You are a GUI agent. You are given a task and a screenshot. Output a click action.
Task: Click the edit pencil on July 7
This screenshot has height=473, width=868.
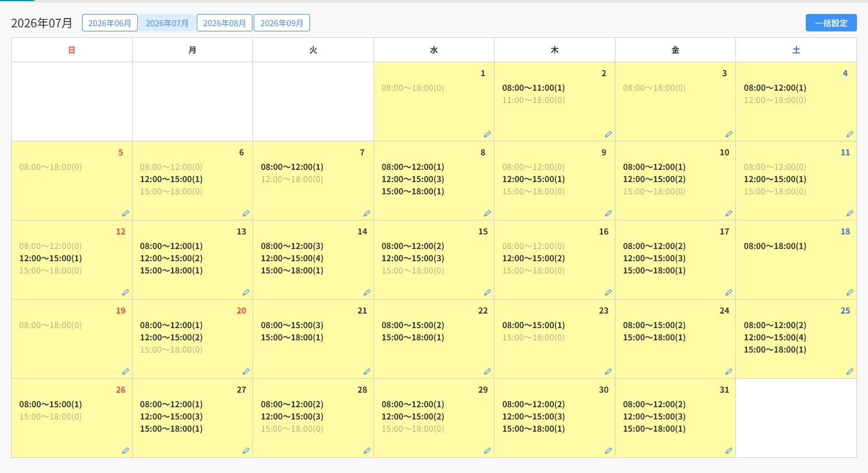coord(367,214)
